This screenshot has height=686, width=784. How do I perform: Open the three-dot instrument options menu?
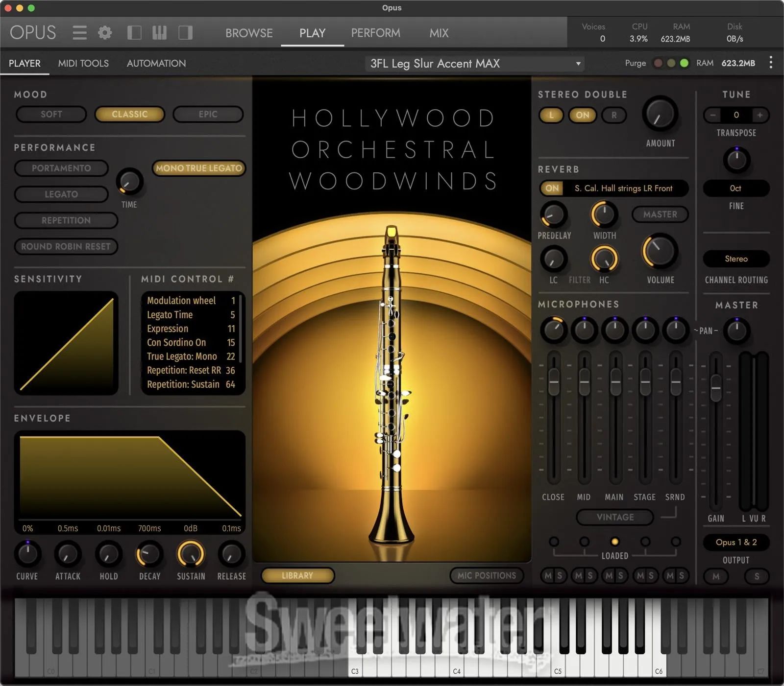click(x=771, y=63)
